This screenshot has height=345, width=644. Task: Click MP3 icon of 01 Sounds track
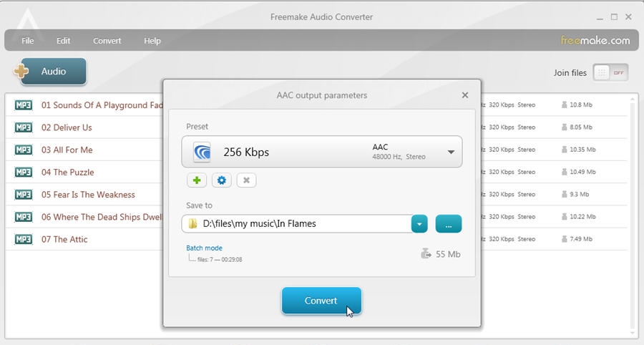pos(24,105)
